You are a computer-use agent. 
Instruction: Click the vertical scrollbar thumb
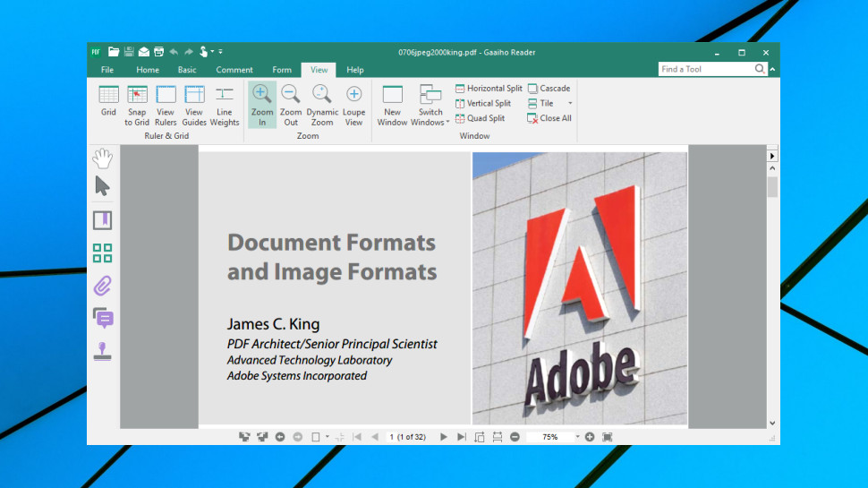point(772,186)
